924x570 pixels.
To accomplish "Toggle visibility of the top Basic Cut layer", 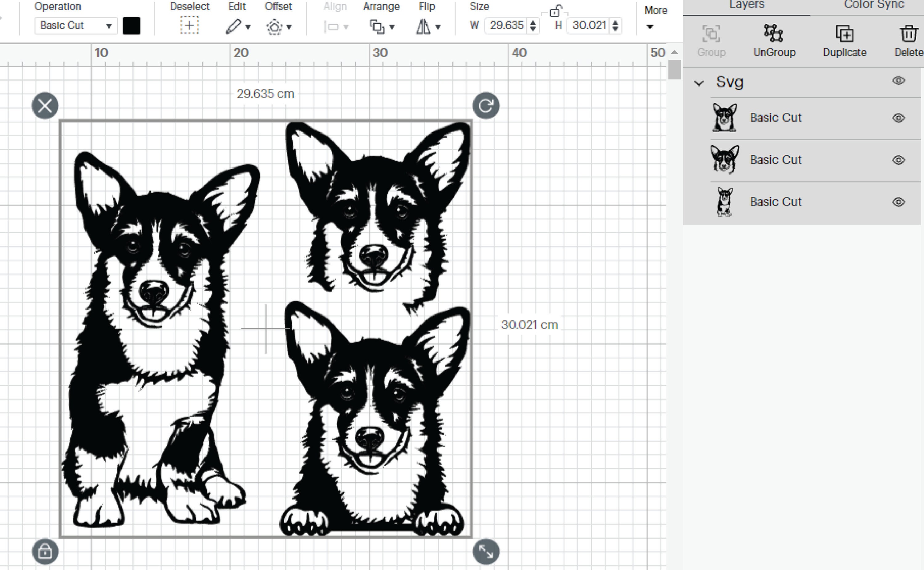I will pyautogui.click(x=898, y=117).
